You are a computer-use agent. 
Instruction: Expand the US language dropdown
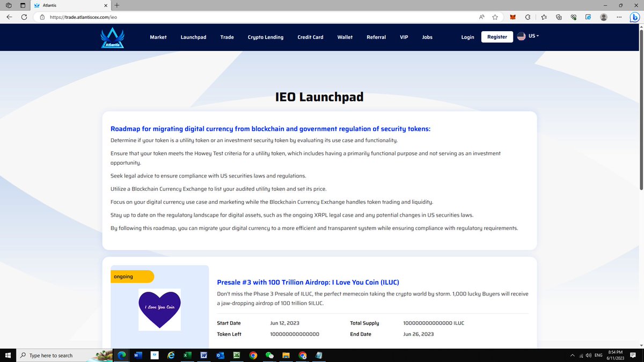click(x=528, y=36)
